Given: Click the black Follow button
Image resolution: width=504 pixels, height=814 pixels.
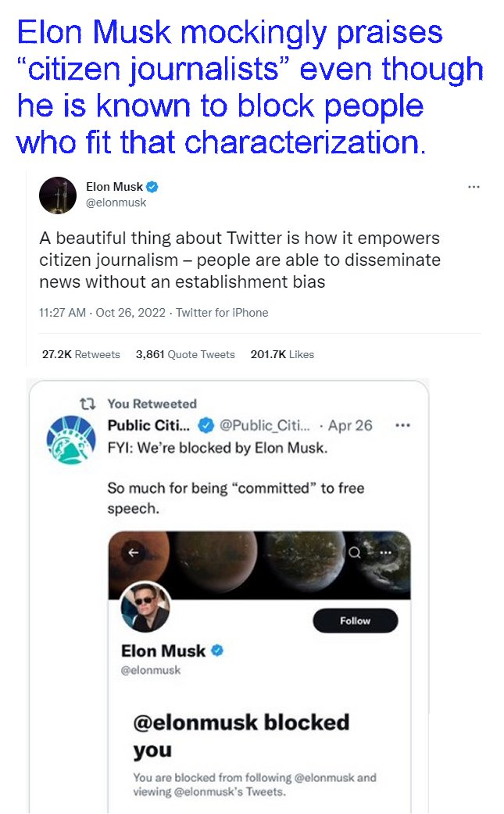Looking at the screenshot, I should pos(355,620).
